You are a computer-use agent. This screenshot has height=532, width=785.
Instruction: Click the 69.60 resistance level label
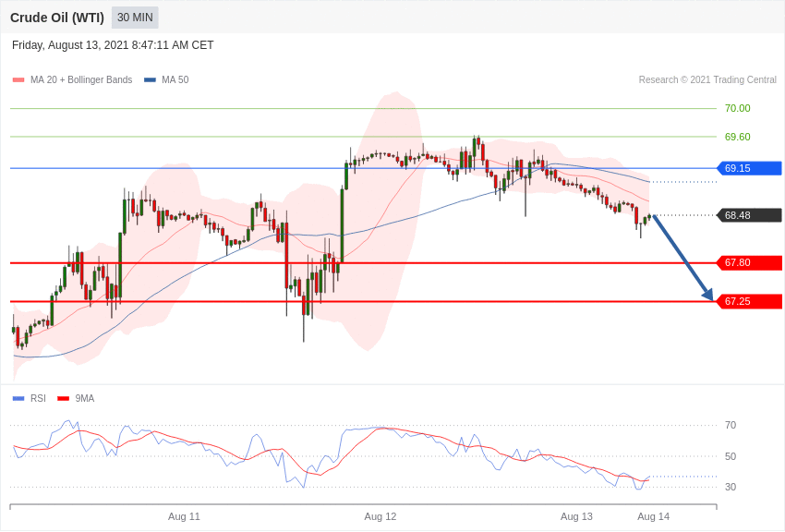738,137
